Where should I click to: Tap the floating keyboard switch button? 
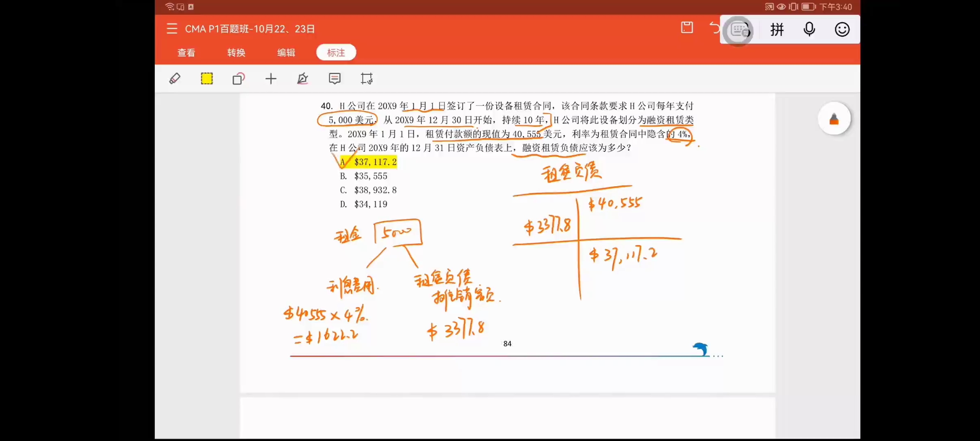738,30
